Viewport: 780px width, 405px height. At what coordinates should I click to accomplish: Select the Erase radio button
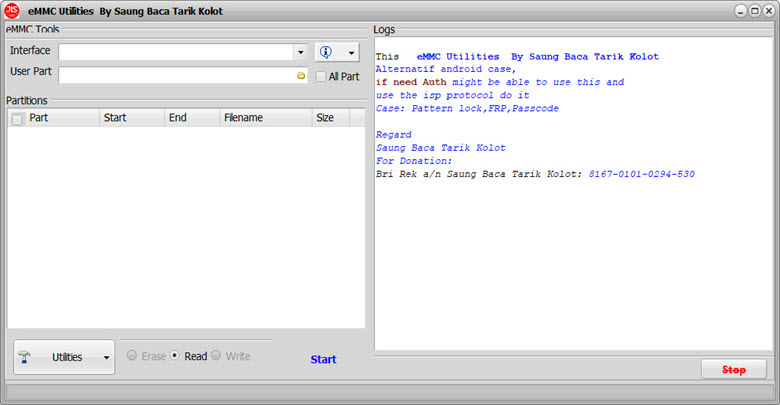(132, 355)
